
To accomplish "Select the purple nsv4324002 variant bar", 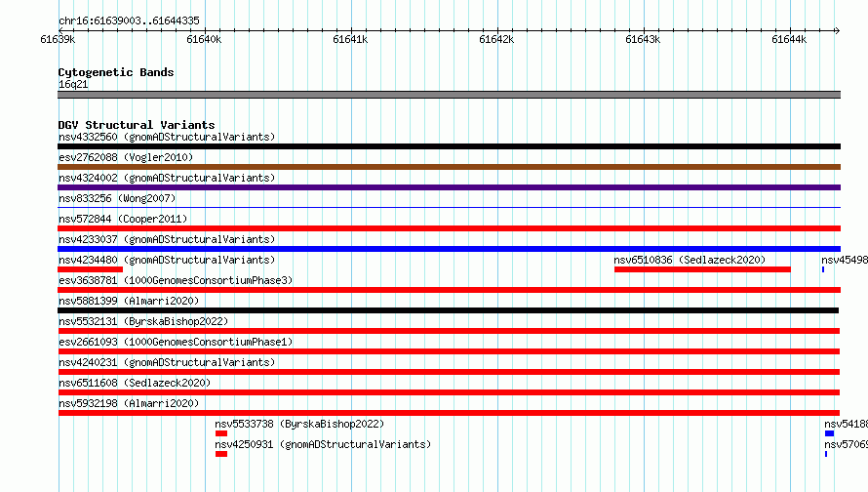I will click(449, 187).
